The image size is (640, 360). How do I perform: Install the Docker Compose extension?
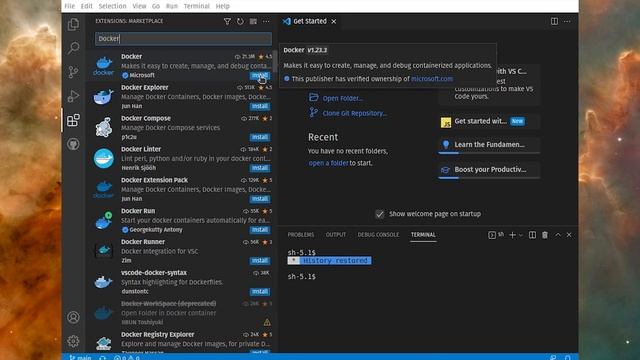pyautogui.click(x=260, y=137)
